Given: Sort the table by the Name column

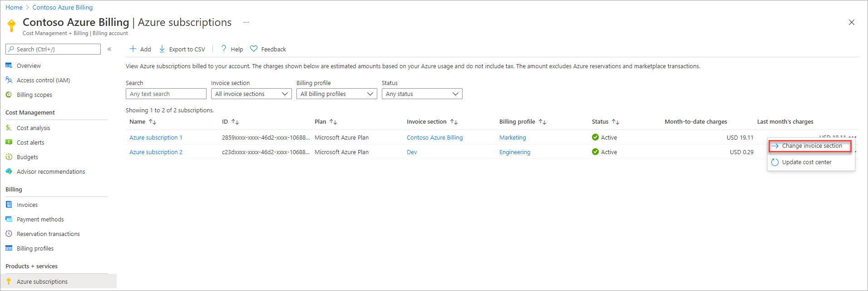Looking at the screenshot, I should click(153, 122).
